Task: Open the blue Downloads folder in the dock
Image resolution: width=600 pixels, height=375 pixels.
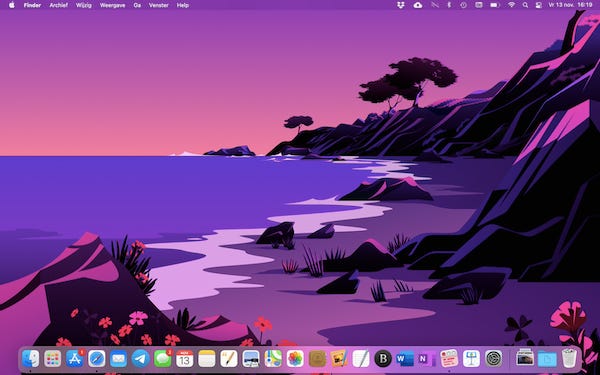Action: click(x=547, y=359)
